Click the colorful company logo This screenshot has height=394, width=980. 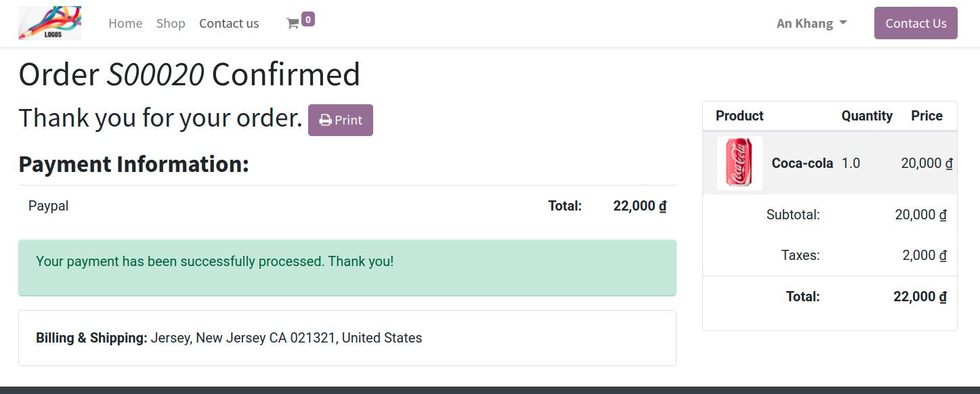tap(49, 23)
